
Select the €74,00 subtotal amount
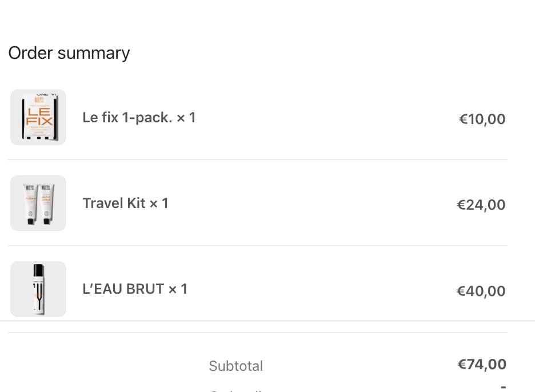(x=482, y=365)
